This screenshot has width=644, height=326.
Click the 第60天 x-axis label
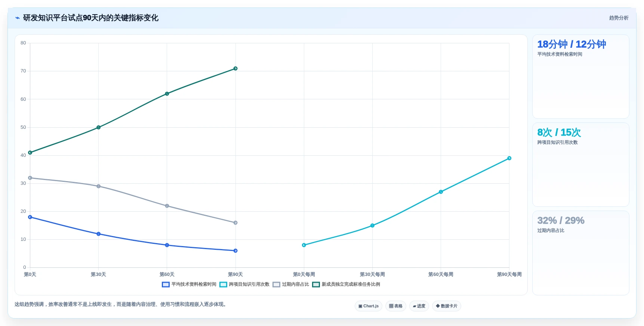click(167, 274)
